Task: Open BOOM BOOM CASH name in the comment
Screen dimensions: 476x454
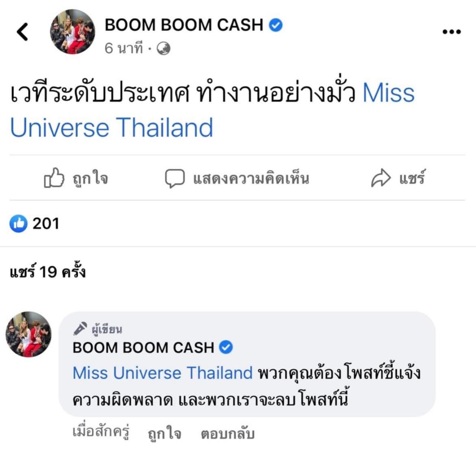Action: pyautogui.click(x=143, y=347)
